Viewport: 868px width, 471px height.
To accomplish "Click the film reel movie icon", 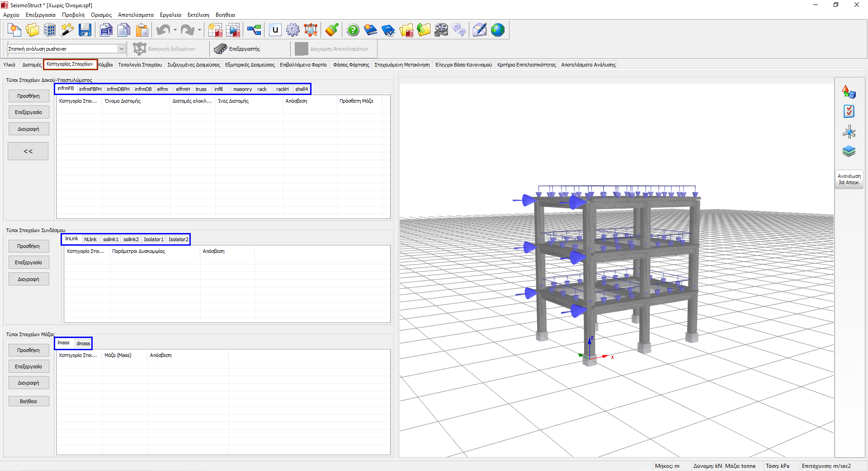I will 441,30.
